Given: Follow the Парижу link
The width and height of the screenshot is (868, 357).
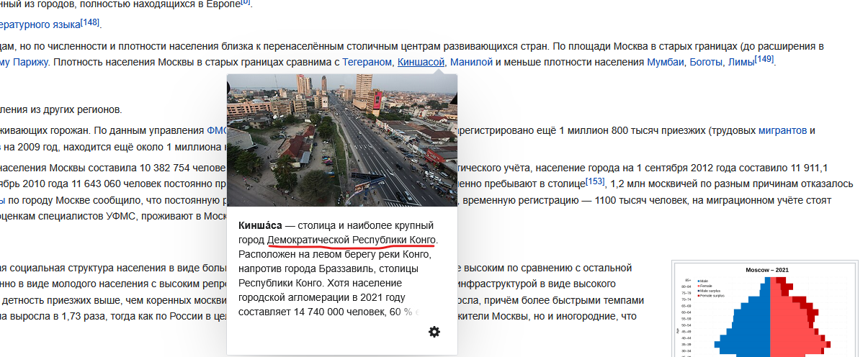Looking at the screenshot, I should click(x=30, y=63).
